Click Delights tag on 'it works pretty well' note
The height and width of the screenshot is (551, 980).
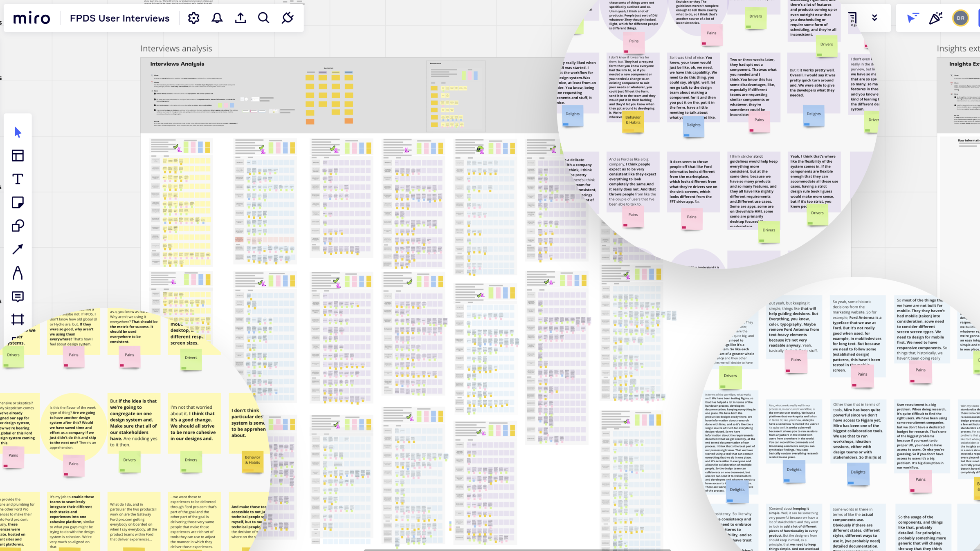pos(814,115)
